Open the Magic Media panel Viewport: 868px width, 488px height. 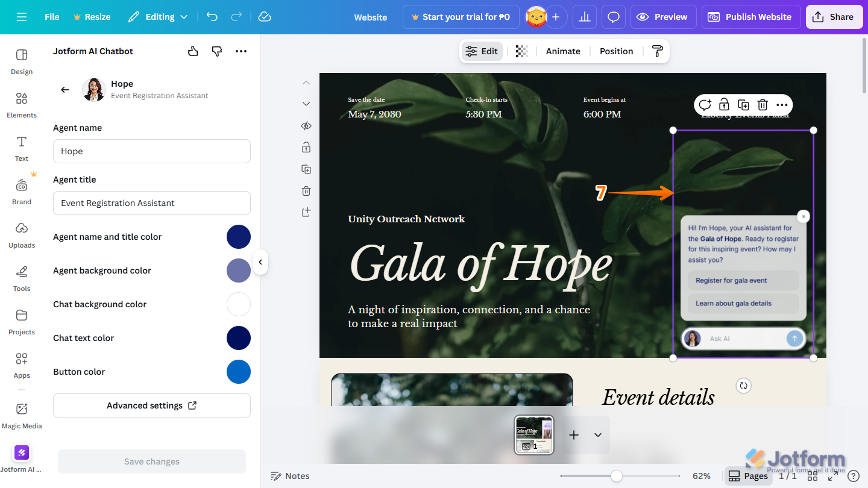22,416
